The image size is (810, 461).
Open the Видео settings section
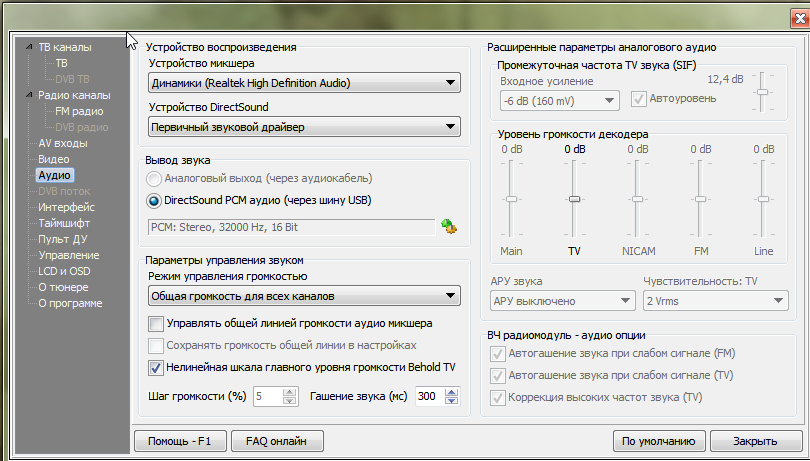pos(54,159)
